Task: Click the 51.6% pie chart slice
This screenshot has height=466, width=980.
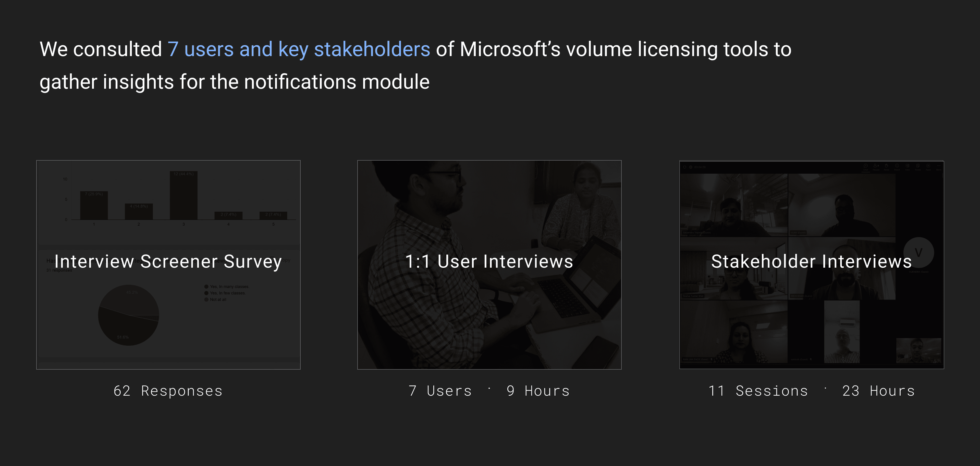Action: (126, 329)
